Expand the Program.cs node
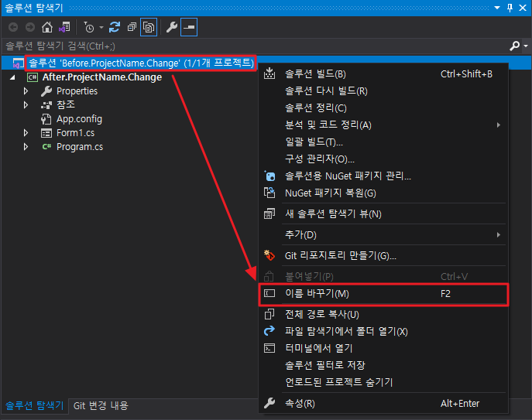Screen dimensions: 532x420 (x=26, y=147)
